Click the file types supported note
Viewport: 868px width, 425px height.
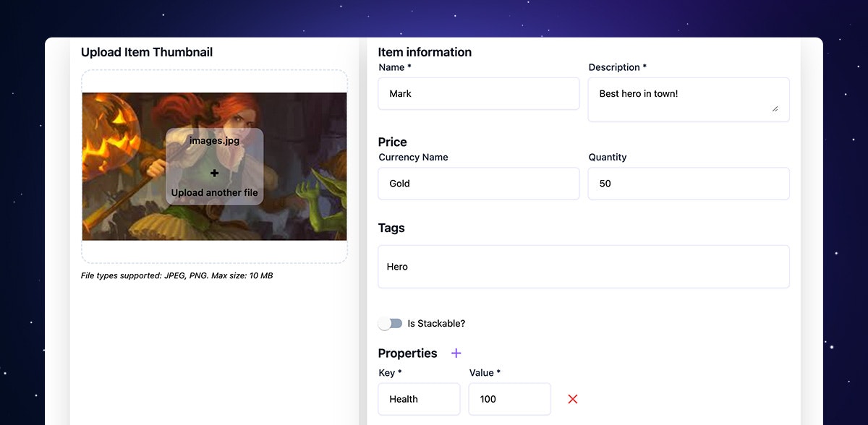(x=176, y=275)
